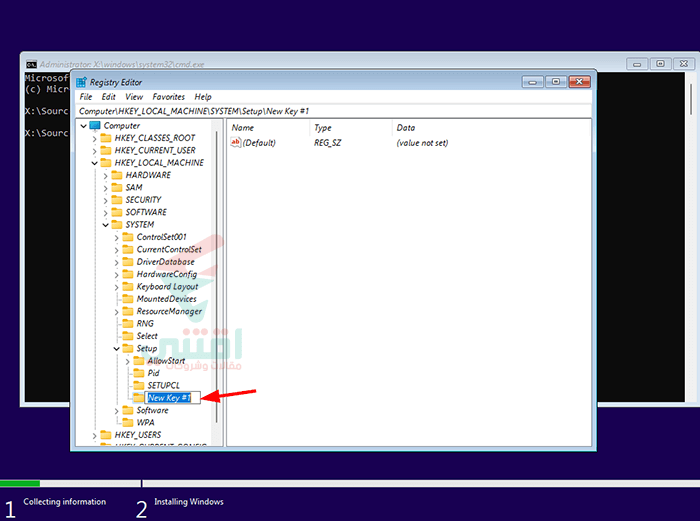Click the HardwareConfig folder icon
The width and height of the screenshot is (700, 521).
(128, 274)
